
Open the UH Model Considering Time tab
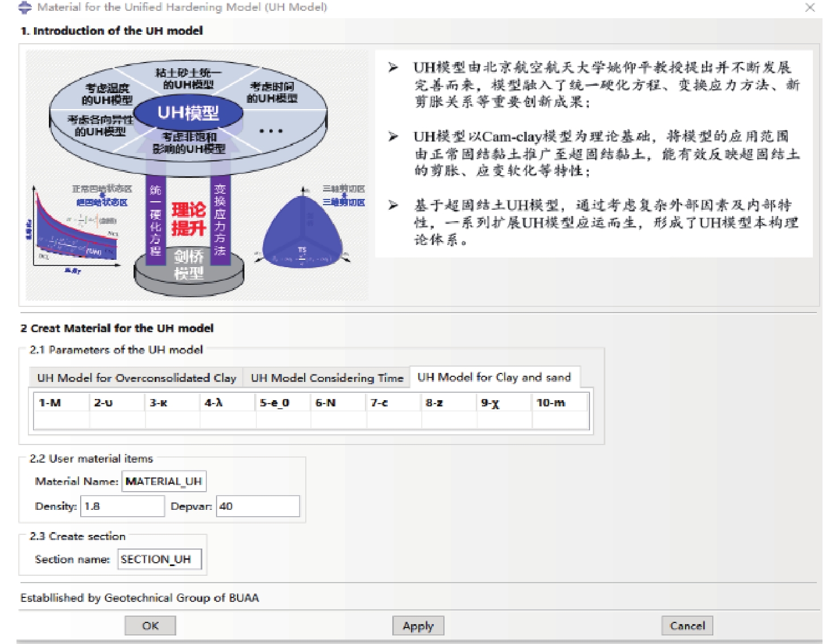coord(327,378)
